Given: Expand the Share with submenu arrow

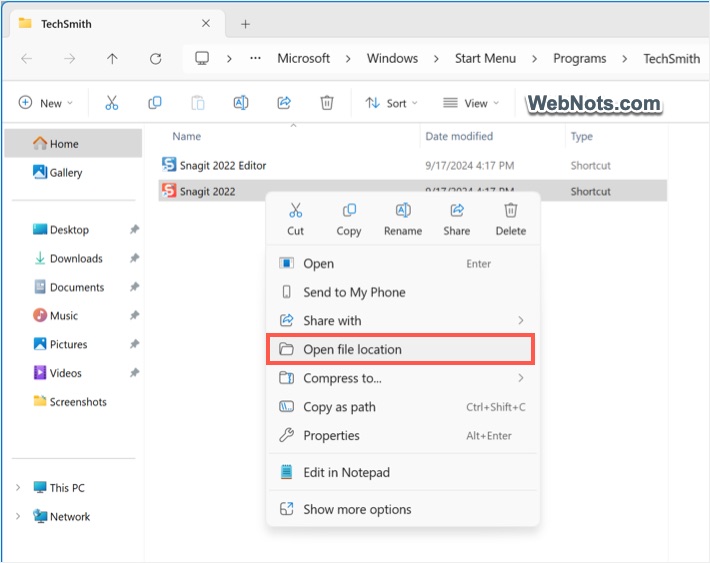Looking at the screenshot, I should [521, 320].
